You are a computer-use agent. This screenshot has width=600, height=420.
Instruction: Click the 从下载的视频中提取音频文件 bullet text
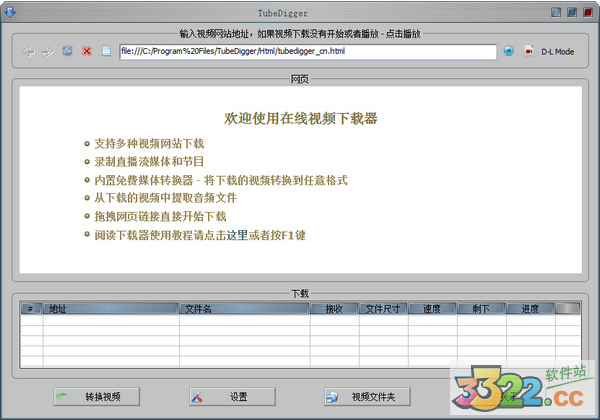(166, 198)
